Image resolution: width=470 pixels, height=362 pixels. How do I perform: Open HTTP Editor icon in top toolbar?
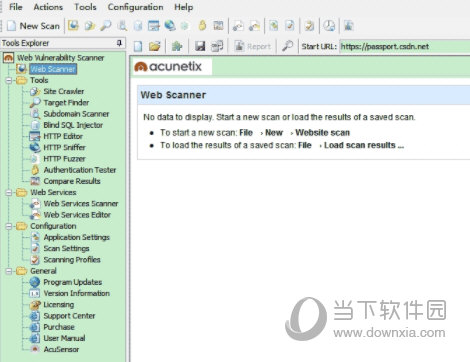point(154,26)
